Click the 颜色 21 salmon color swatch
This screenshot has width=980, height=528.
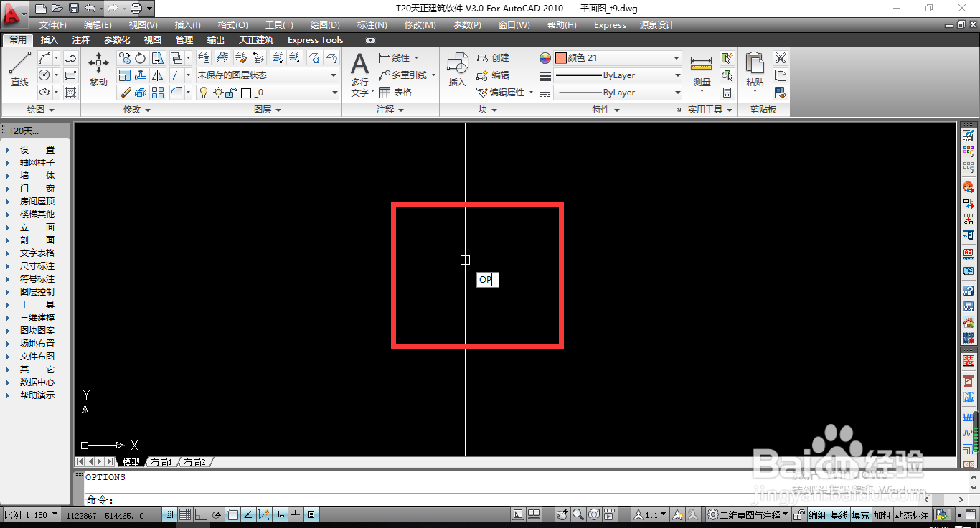point(561,58)
